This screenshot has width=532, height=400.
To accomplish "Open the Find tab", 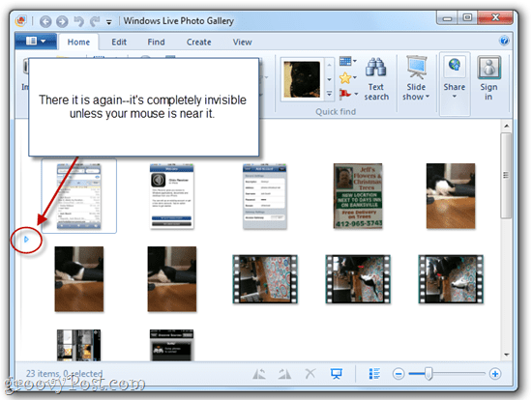I will point(156,43).
